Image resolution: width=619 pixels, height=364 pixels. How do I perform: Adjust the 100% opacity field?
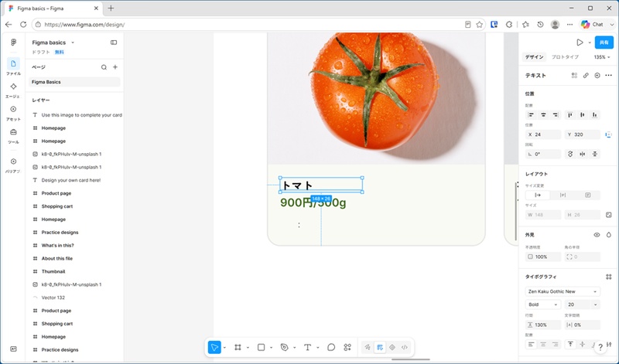[543, 257]
